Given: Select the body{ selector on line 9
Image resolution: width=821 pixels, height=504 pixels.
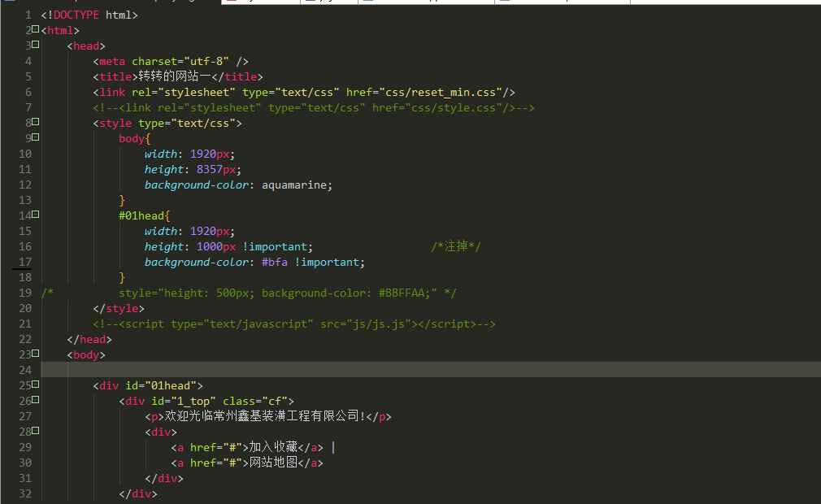Looking at the screenshot, I should [x=135, y=139].
